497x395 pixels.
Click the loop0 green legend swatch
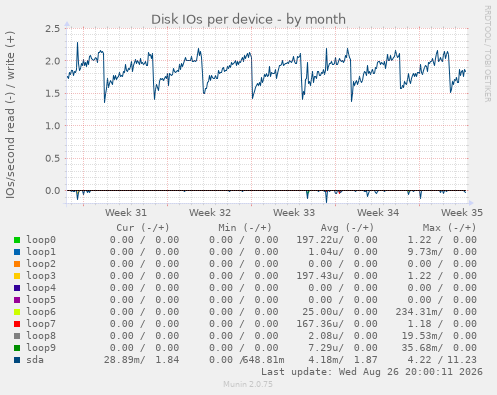pos(17,240)
